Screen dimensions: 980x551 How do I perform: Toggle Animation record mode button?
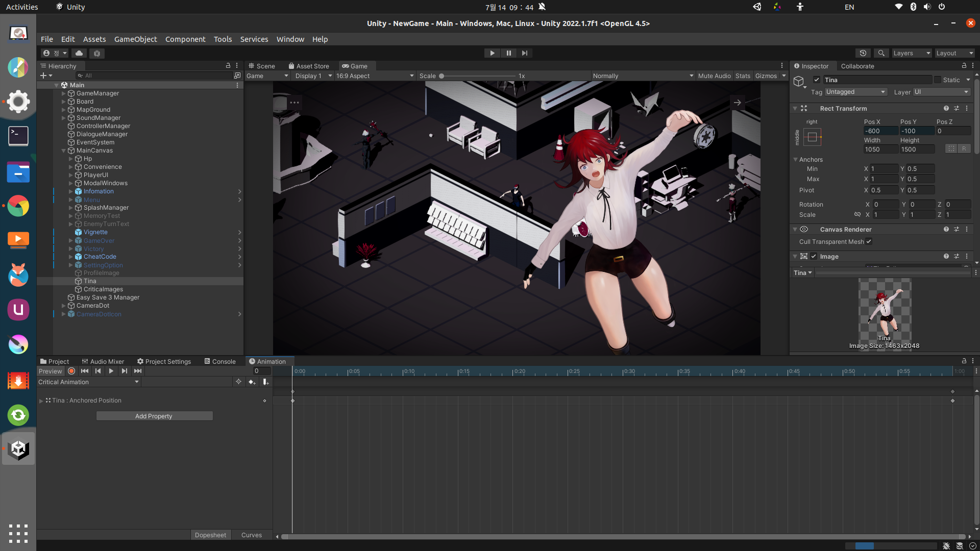(x=71, y=371)
